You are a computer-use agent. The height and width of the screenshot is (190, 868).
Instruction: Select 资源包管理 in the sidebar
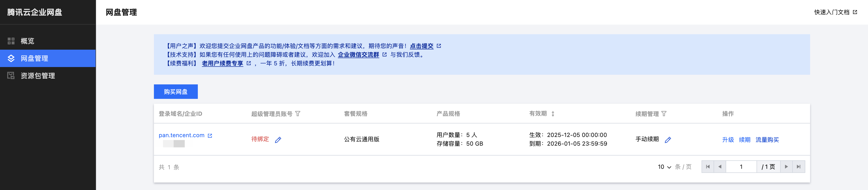38,76
